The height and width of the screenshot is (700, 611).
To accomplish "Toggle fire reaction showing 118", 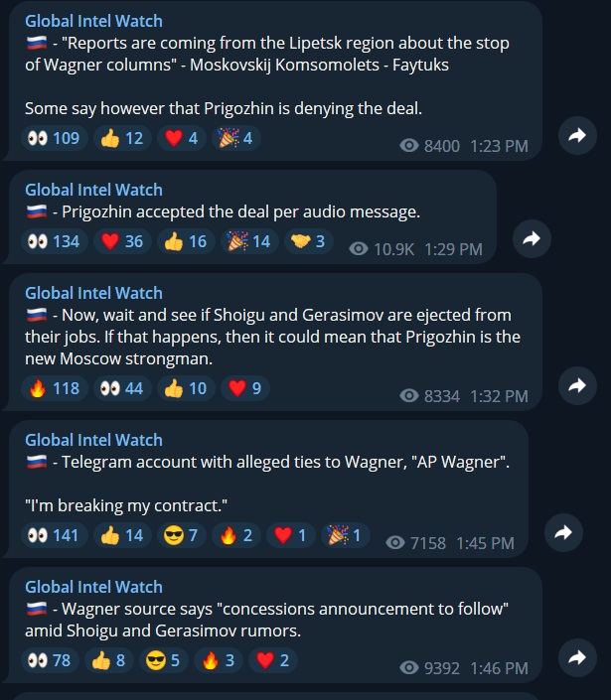I will [54, 388].
